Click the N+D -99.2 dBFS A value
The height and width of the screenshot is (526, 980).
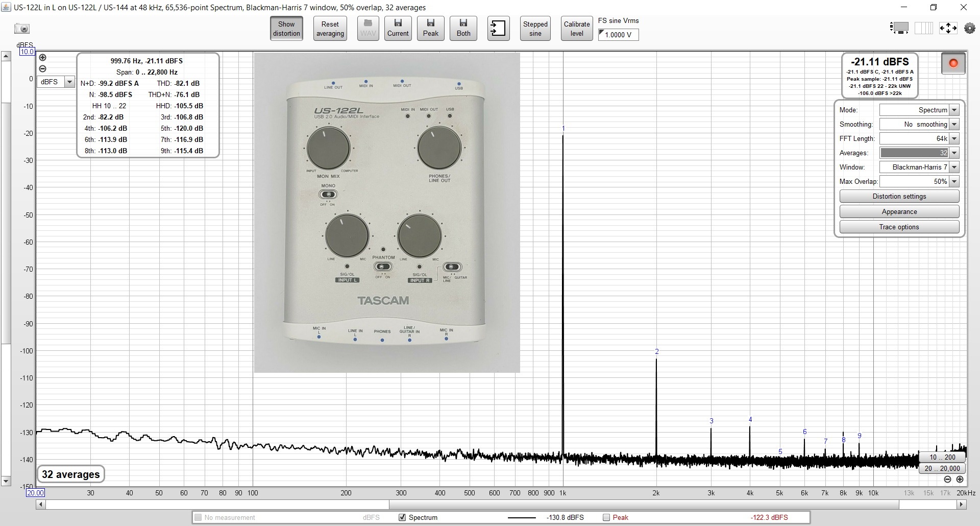[118, 83]
